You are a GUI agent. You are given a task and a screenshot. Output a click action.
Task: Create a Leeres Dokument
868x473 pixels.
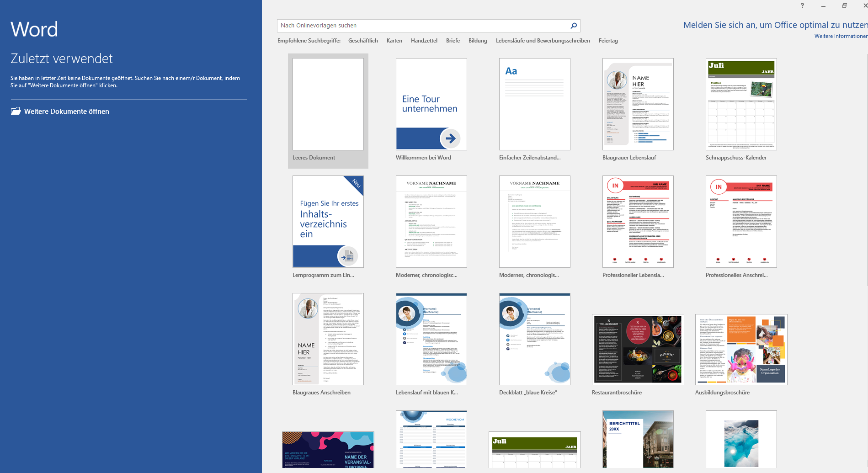click(x=328, y=104)
